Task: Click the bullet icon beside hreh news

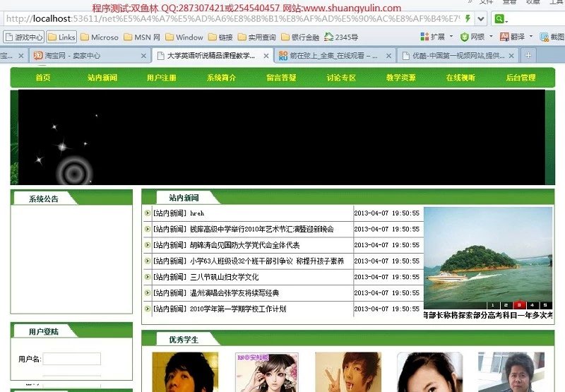Action: [148, 213]
